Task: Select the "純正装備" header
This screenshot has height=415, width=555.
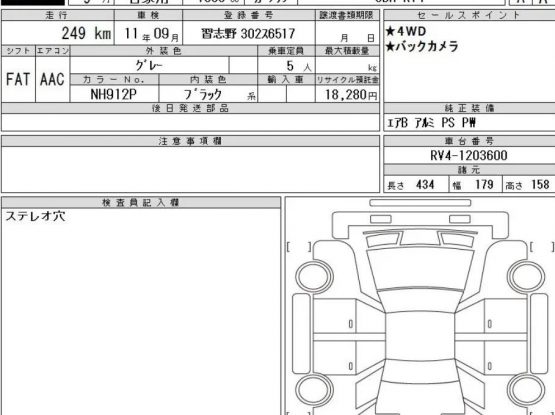Action: point(469,108)
